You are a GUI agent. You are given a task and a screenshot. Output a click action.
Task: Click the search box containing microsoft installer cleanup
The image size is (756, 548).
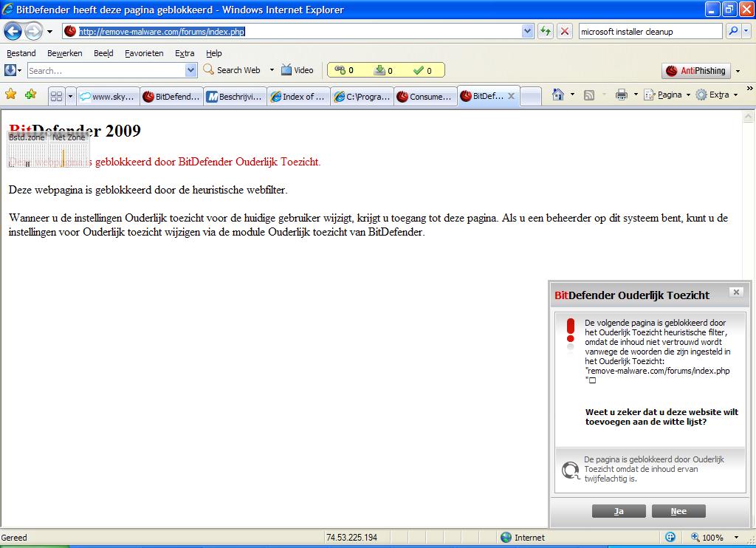650,31
